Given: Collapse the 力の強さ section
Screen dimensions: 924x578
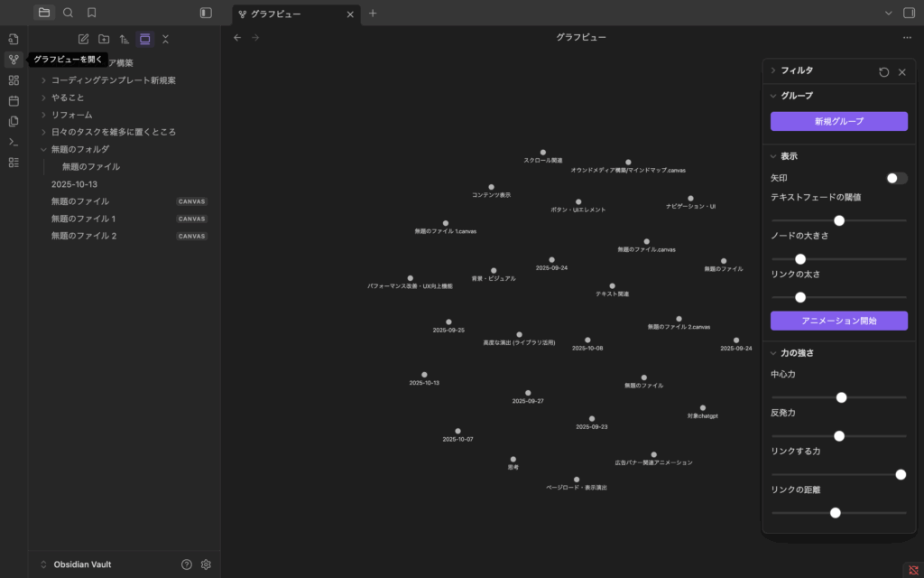Looking at the screenshot, I should pos(773,353).
